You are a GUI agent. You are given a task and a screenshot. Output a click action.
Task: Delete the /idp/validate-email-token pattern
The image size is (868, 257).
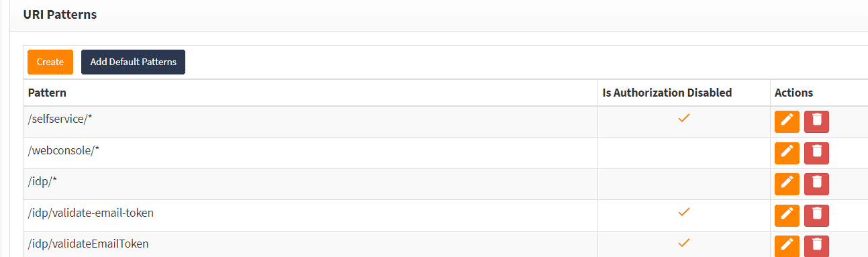click(x=816, y=215)
